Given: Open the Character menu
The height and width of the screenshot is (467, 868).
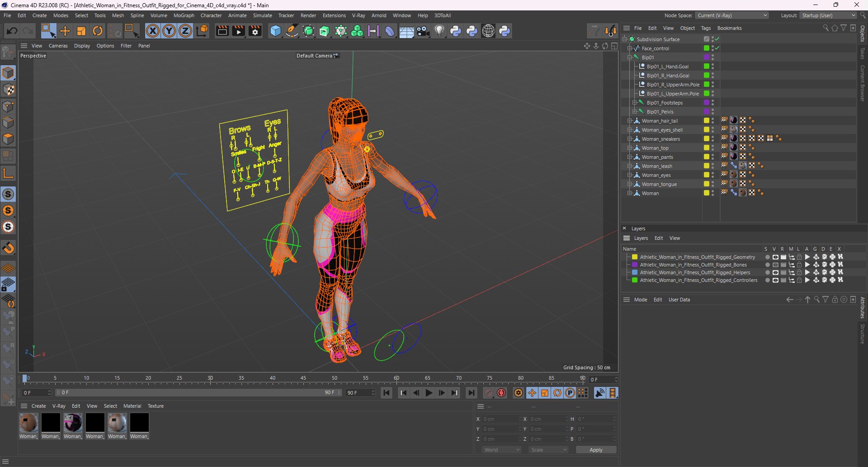Looking at the screenshot, I should pos(211,15).
